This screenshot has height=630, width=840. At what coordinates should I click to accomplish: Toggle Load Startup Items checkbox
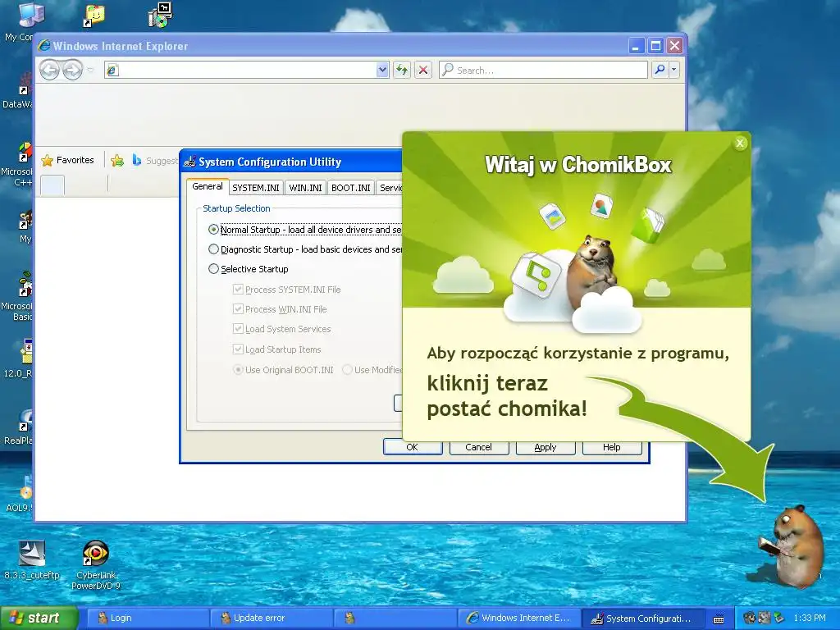238,349
